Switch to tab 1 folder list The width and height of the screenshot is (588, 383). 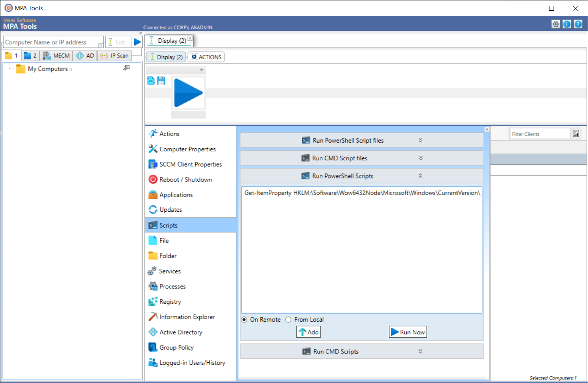pos(12,56)
